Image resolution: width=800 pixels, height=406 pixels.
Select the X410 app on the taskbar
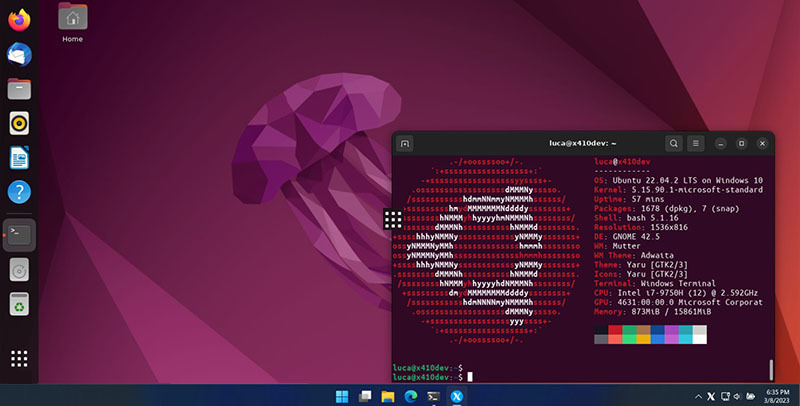pyautogui.click(x=457, y=396)
